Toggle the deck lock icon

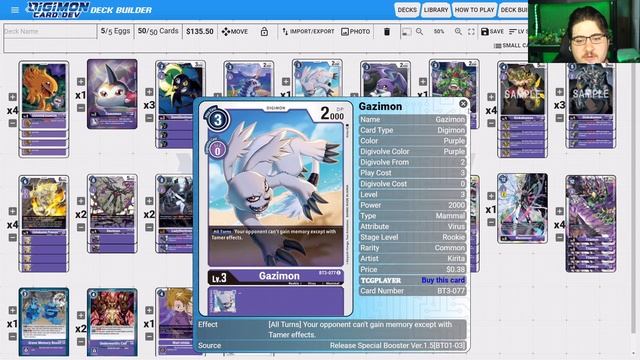[264, 31]
